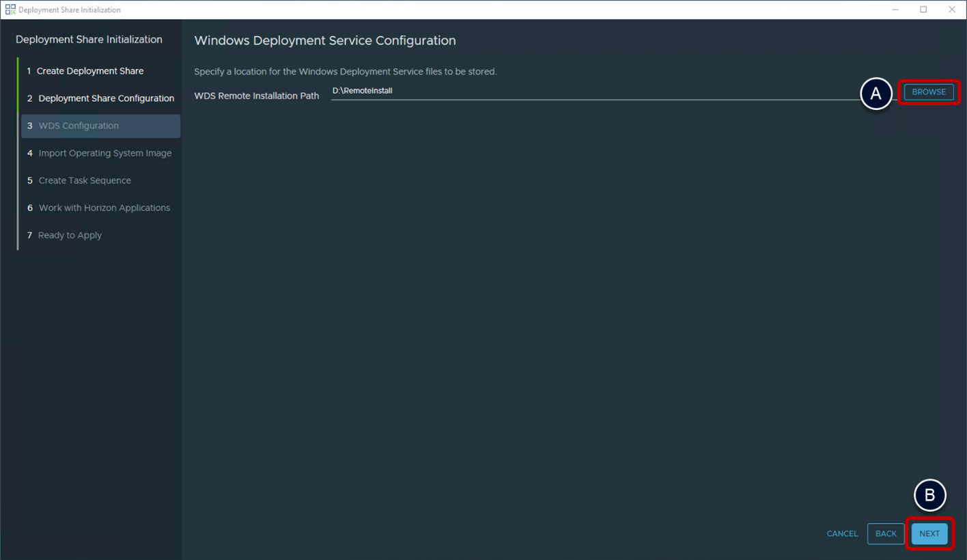This screenshot has width=967, height=560.
Task: Minimize the Deployment Share Initialization window
Action: [x=895, y=10]
